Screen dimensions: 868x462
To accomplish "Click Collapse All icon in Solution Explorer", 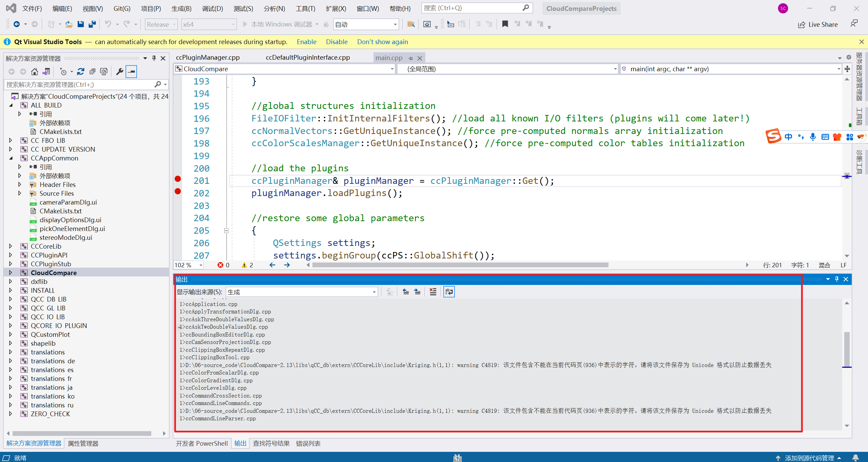I will click(92, 72).
